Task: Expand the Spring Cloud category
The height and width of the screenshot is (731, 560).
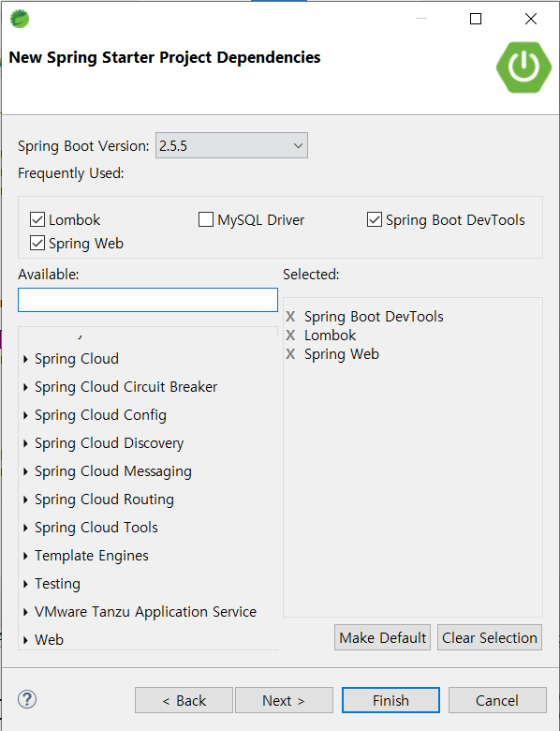Action: pyautogui.click(x=25, y=359)
